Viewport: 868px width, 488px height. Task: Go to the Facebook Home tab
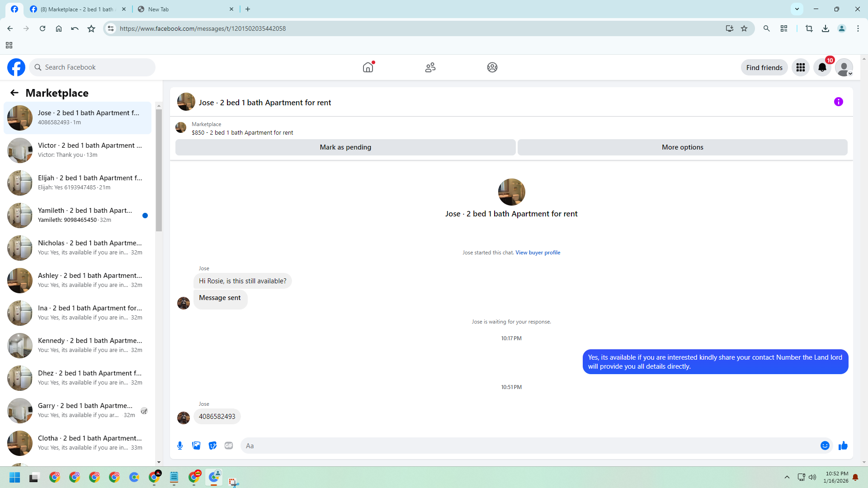coord(368,67)
